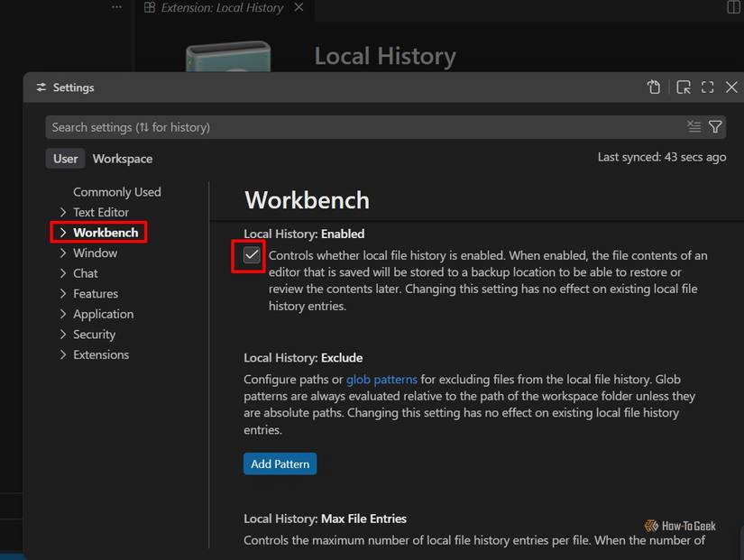
Task: Expand the Security settings chevron
Action: [62, 335]
